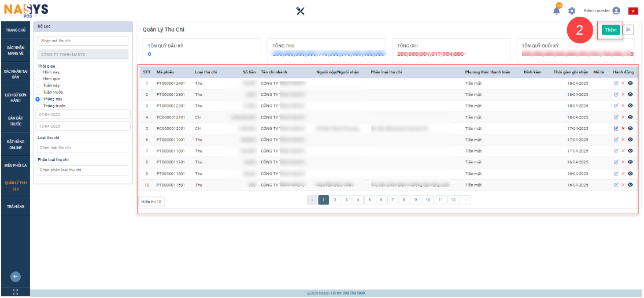This screenshot has width=644, height=298.
Task: Toggle fullscreen icon at sidebar bottom
Action: pos(16,292)
